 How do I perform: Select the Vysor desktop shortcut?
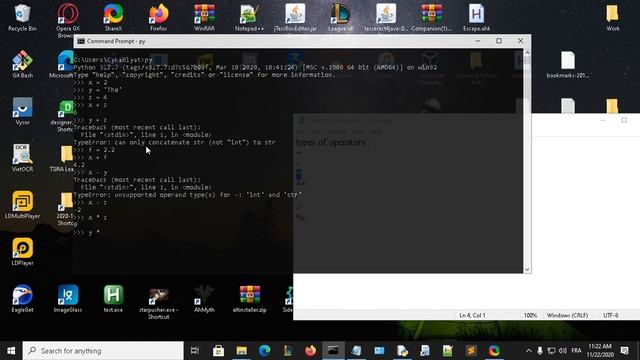[22, 111]
